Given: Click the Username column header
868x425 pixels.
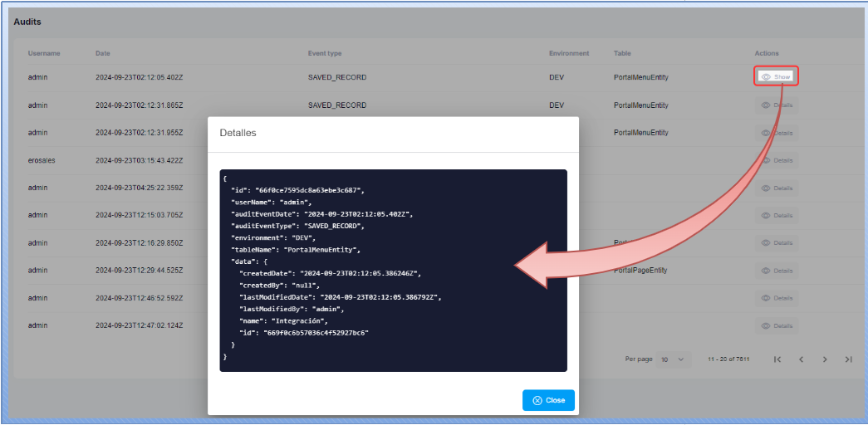Looking at the screenshot, I should tap(44, 53).
